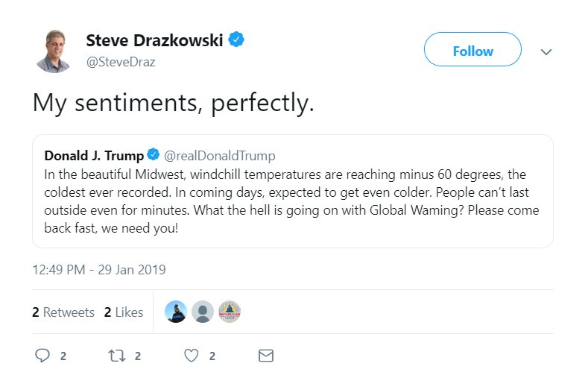The width and height of the screenshot is (588, 375).
Task: View the 2 Likes list
Action: pyautogui.click(x=124, y=312)
